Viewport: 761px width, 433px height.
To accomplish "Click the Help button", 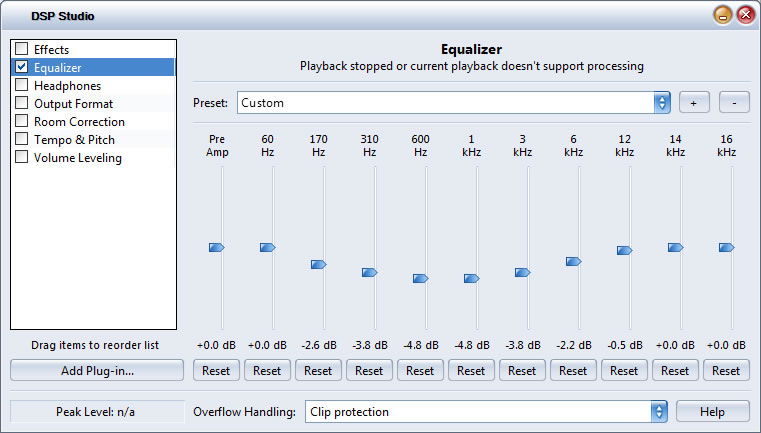I will tap(713, 411).
